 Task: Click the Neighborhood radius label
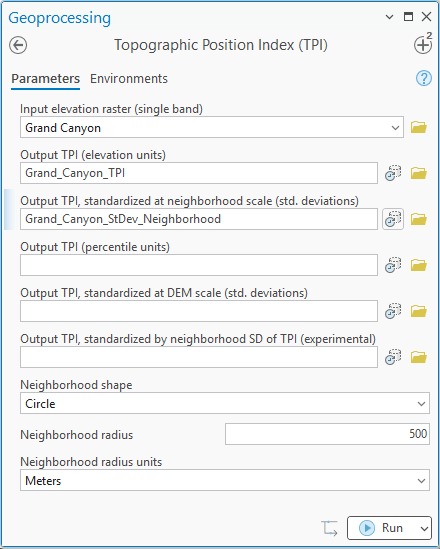pos(77,435)
